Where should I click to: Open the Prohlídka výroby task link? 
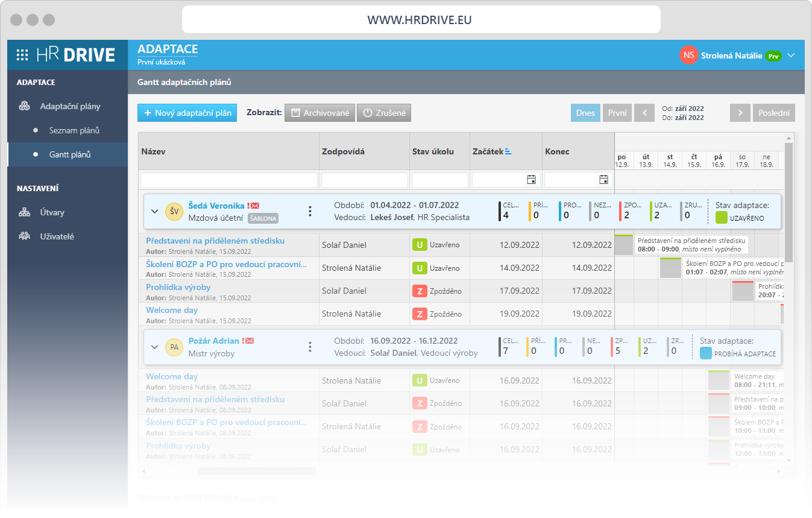point(178,287)
